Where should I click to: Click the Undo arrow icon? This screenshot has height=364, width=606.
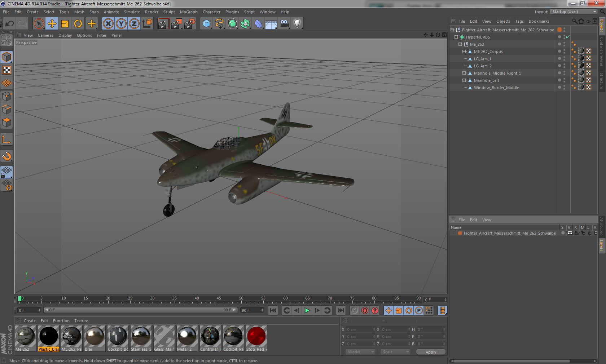pos(10,24)
